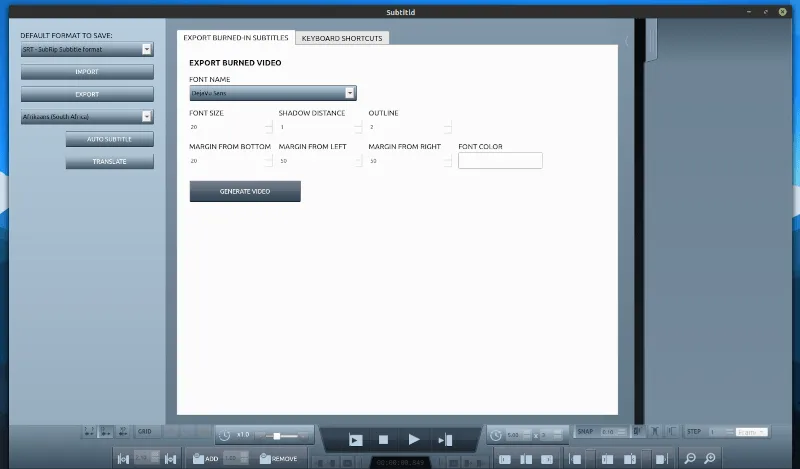Click the play-in-frame icon left of Stop
800x469 pixels.
tap(355, 439)
